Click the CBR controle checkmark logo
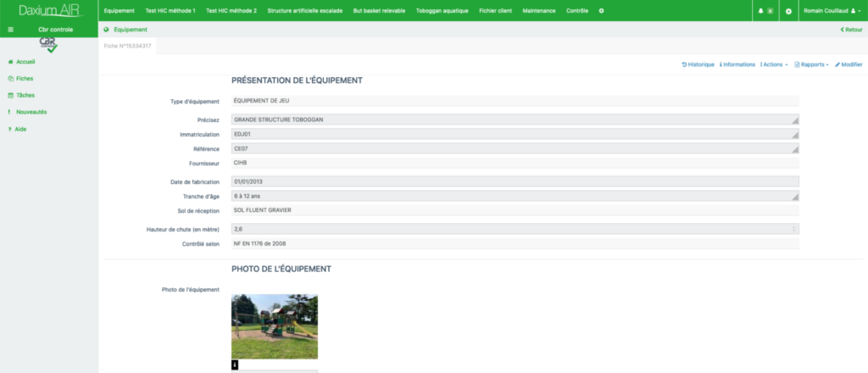 [48, 46]
